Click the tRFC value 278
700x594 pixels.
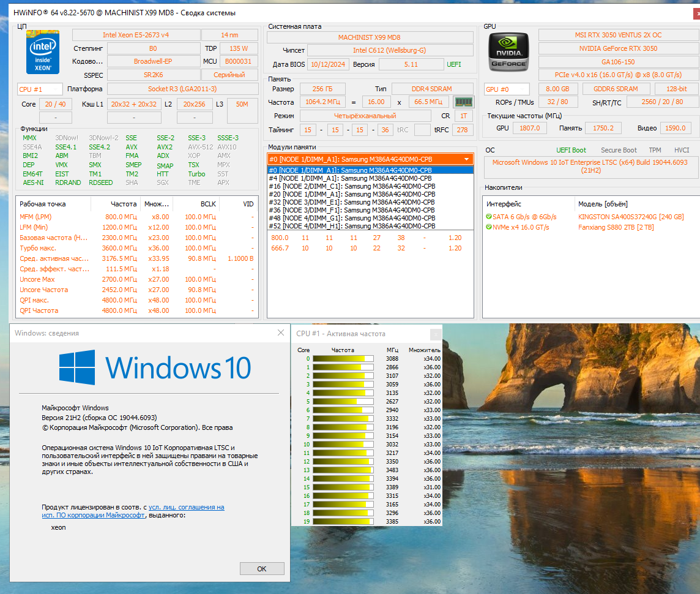click(x=463, y=130)
